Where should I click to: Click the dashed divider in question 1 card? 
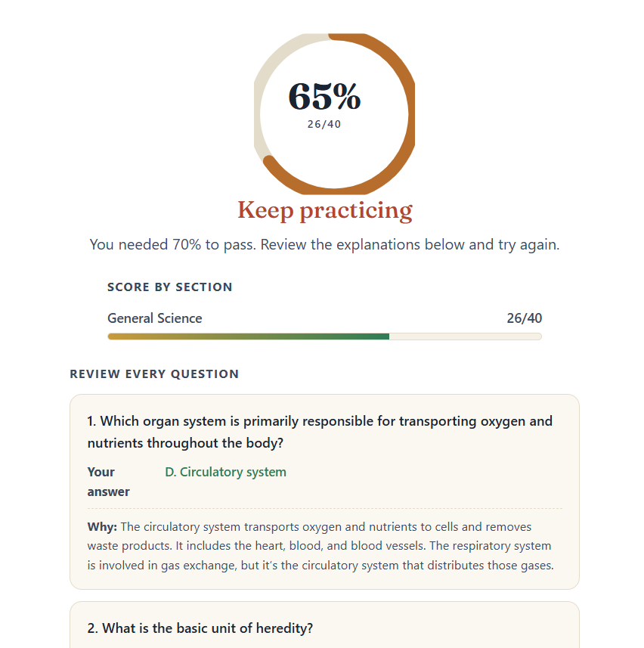(325, 508)
